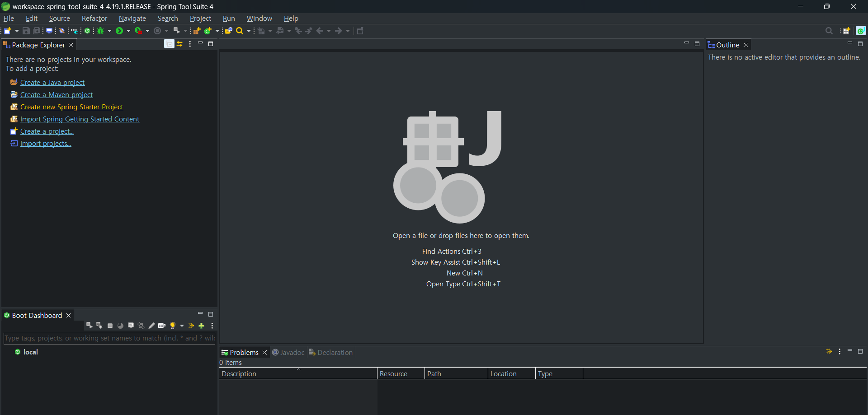868x415 pixels.
Task: Open dropdown next to Coverage run icon
Action: (x=147, y=31)
